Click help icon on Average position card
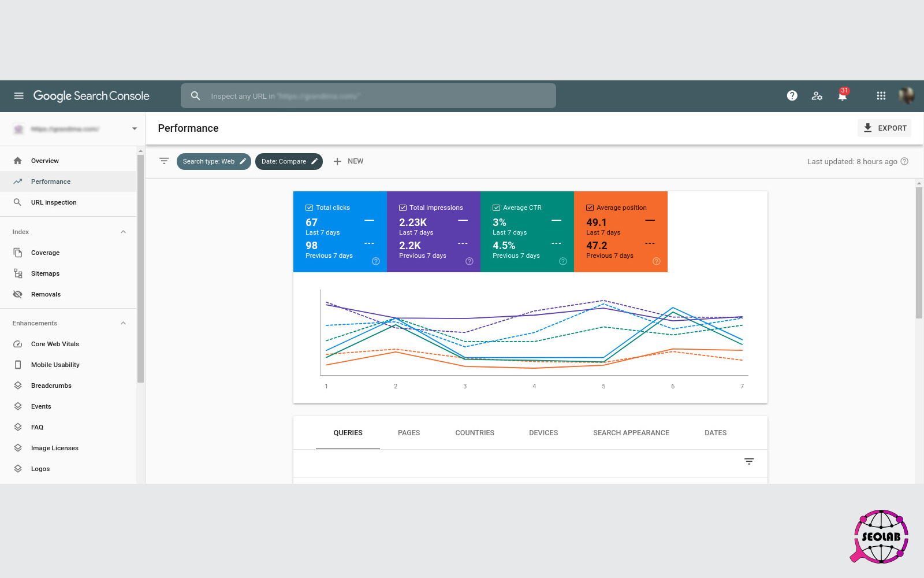 point(657,261)
